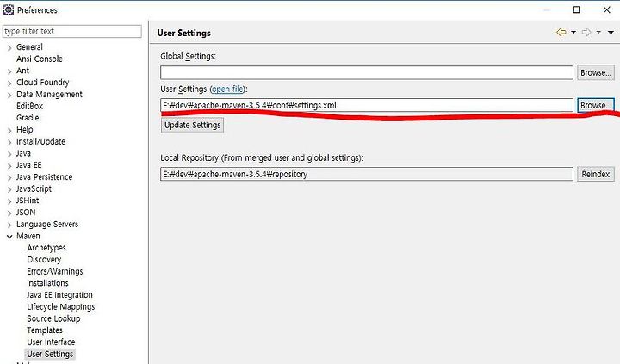620x364 pixels.
Task: Open Maven Archetypes page
Action: [x=46, y=248]
